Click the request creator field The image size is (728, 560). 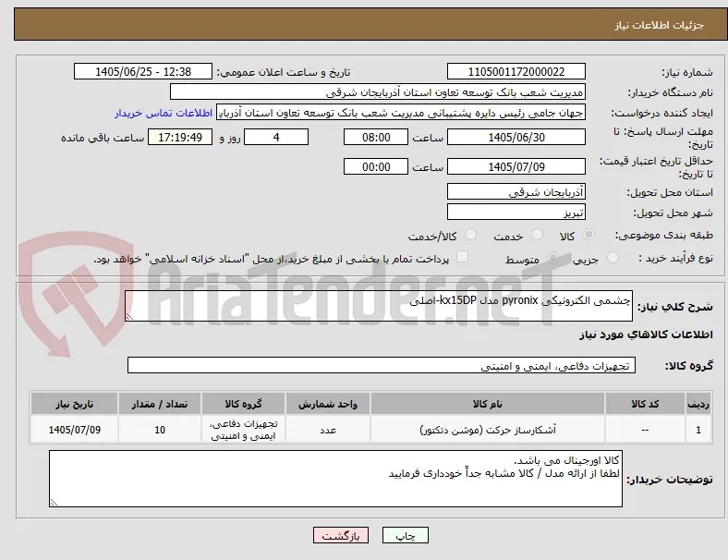click(401, 113)
